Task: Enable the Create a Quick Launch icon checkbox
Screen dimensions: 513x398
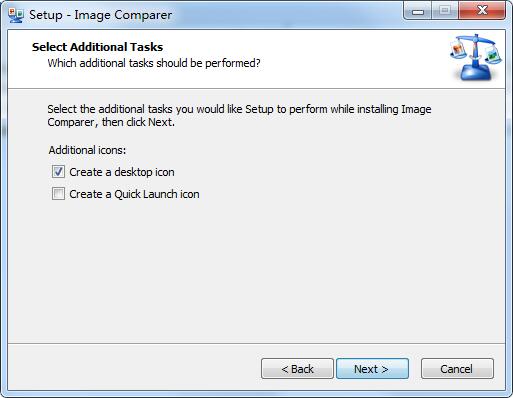Action: pyautogui.click(x=58, y=194)
